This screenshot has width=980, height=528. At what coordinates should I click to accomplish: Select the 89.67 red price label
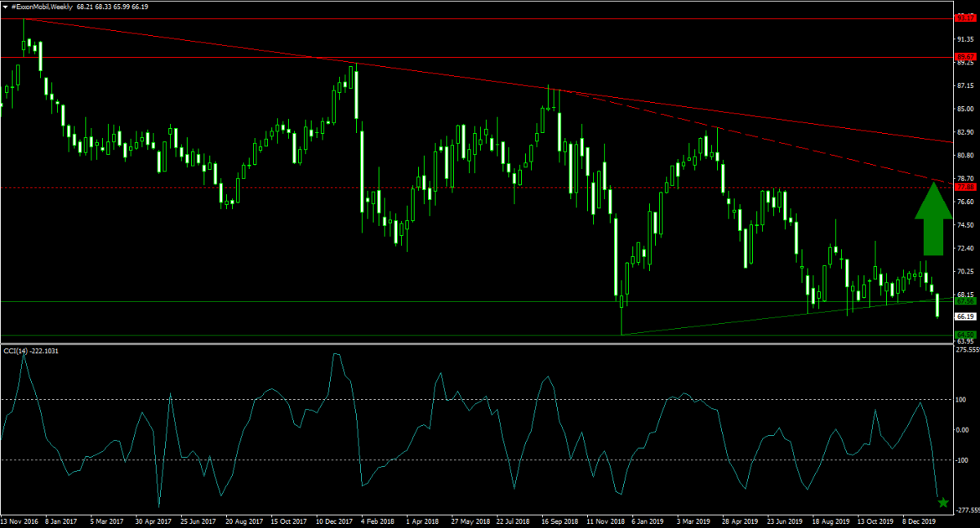[964, 57]
